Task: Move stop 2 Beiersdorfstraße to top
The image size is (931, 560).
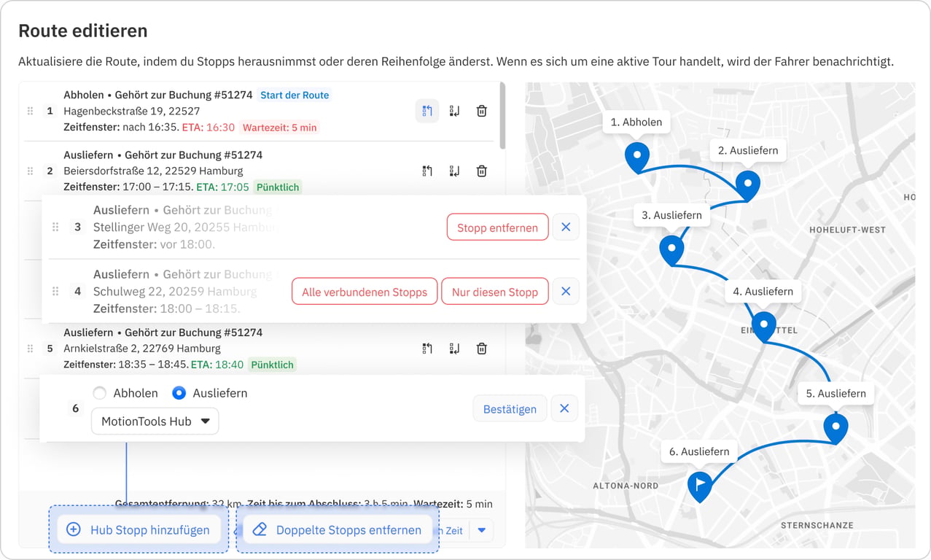Action: tap(427, 171)
